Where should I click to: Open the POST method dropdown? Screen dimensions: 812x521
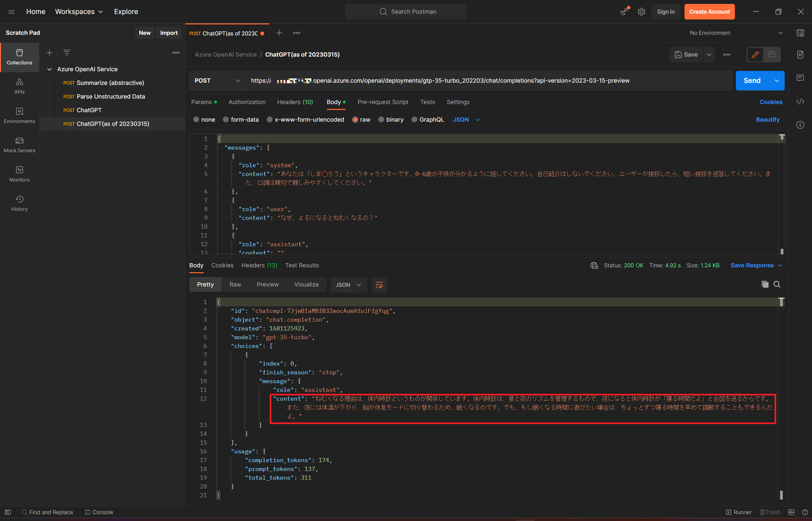217,81
